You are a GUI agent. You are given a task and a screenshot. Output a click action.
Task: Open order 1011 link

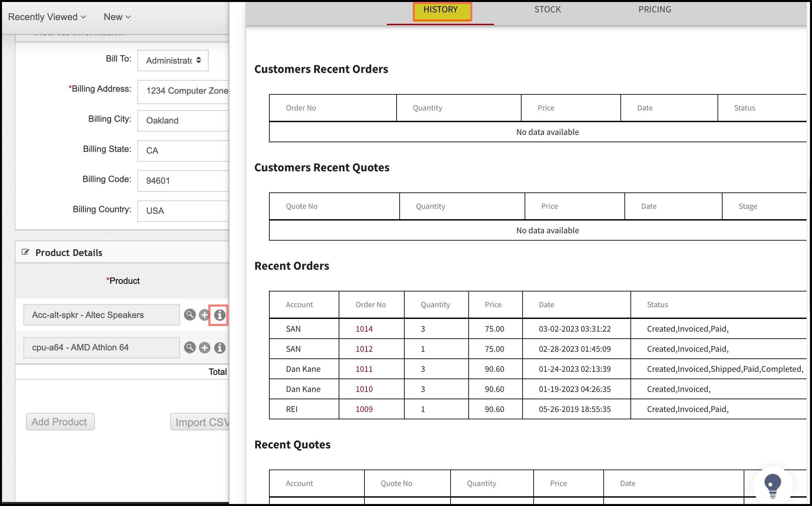364,369
